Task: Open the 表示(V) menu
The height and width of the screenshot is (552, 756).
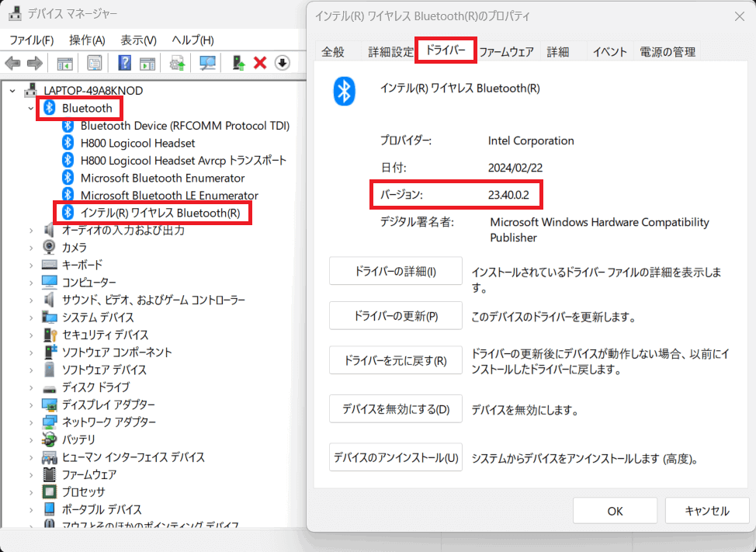Action: click(x=138, y=40)
